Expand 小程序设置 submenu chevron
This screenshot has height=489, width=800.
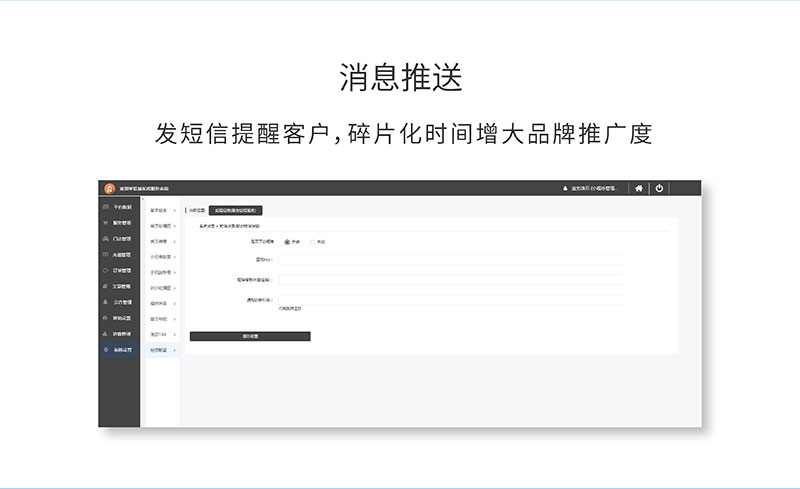[174, 257]
